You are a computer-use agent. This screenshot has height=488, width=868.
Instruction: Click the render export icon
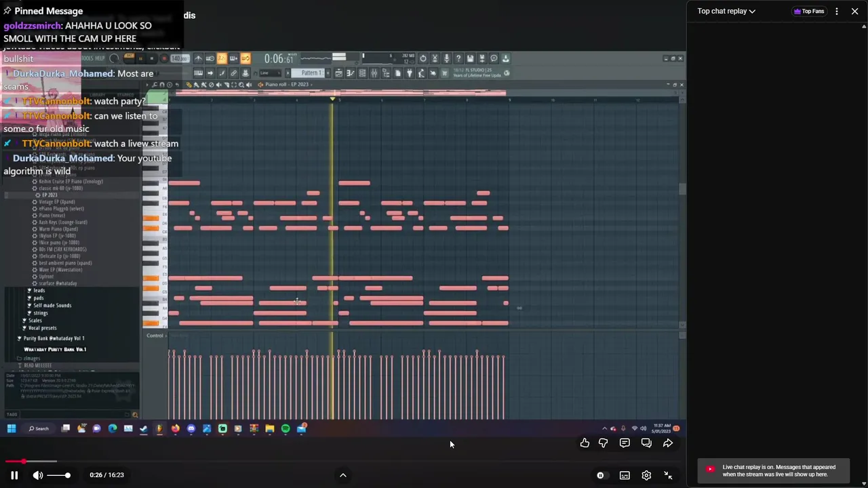(481, 59)
